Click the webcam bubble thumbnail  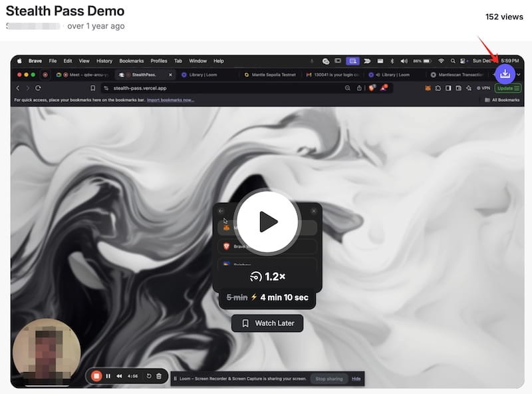(x=47, y=352)
